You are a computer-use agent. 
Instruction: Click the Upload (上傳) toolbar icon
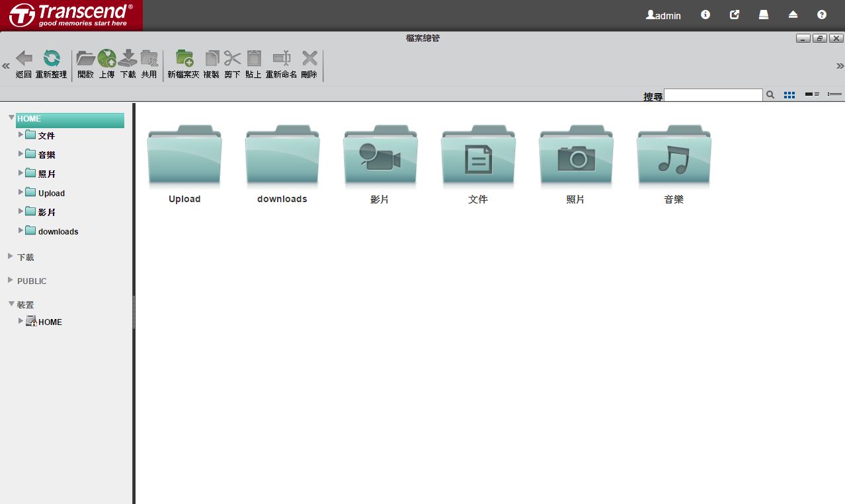106,59
